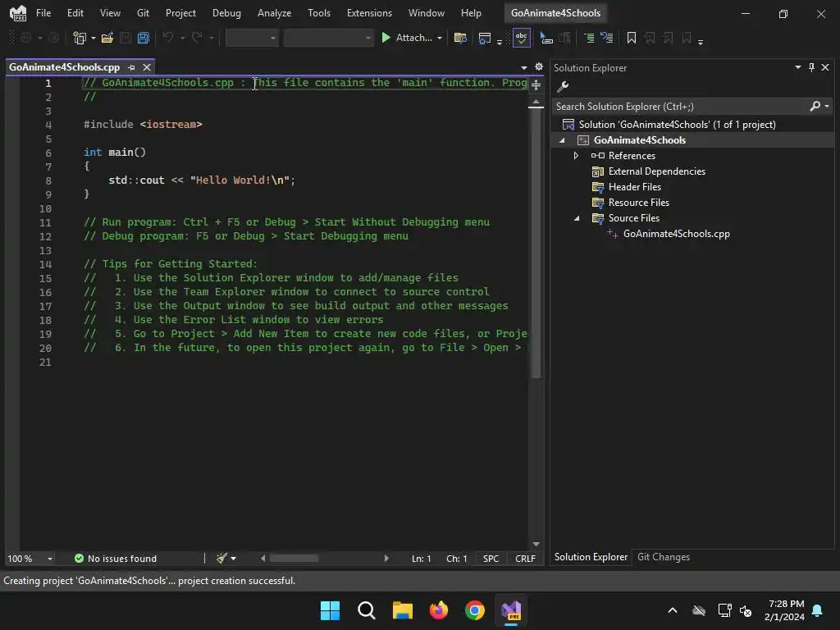Switch to the Git Changes tab

[663, 557]
